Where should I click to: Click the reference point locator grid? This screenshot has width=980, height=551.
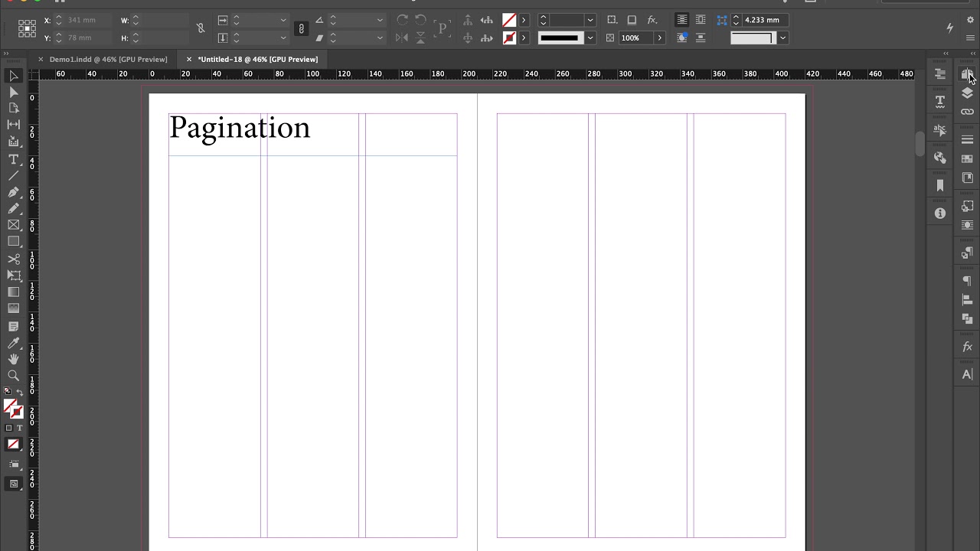[x=27, y=28]
